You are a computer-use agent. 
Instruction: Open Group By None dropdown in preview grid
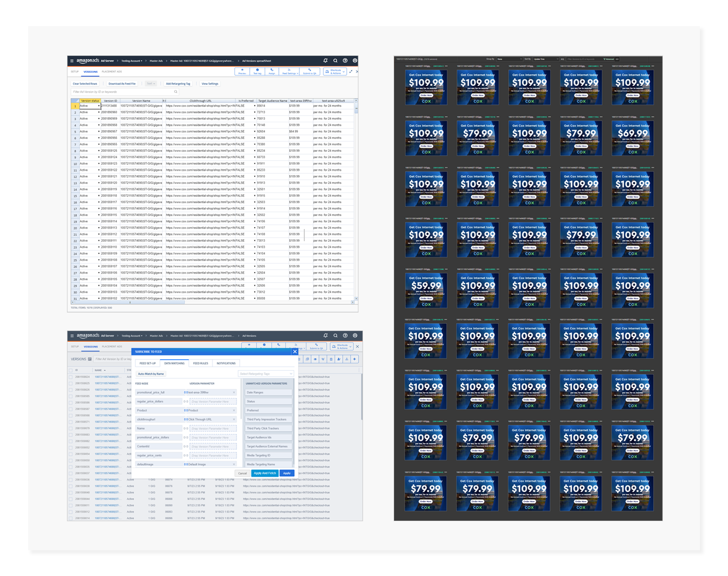pos(510,59)
